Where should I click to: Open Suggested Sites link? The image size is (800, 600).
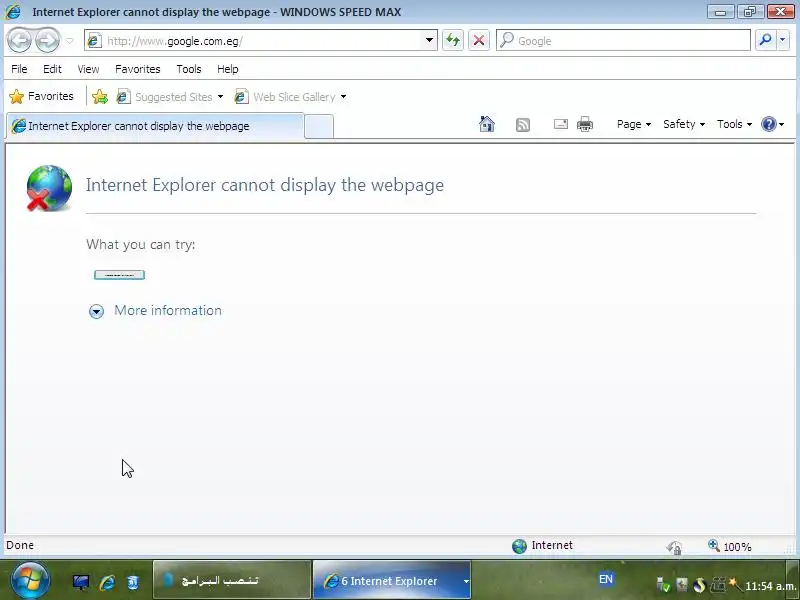tap(165, 96)
